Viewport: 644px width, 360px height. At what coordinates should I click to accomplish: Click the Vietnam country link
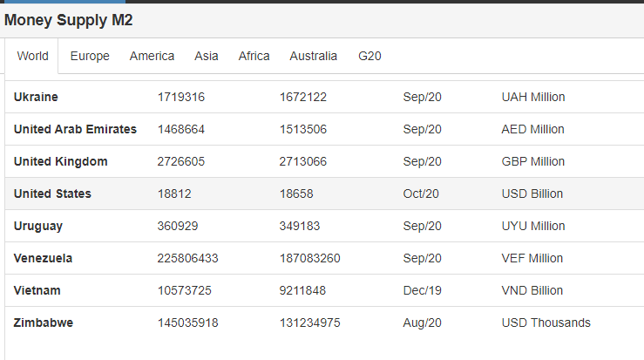[37, 290]
